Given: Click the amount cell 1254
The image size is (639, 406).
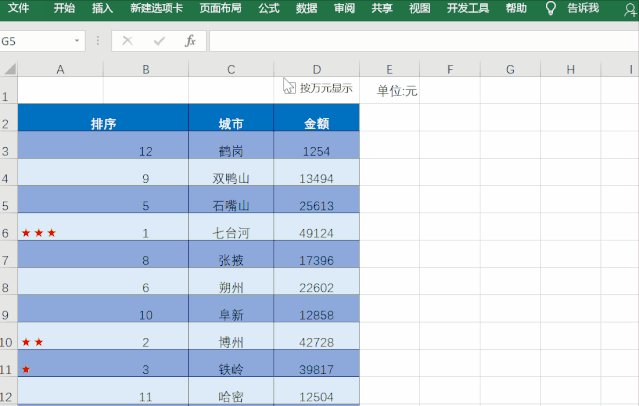Looking at the screenshot, I should [317, 145].
